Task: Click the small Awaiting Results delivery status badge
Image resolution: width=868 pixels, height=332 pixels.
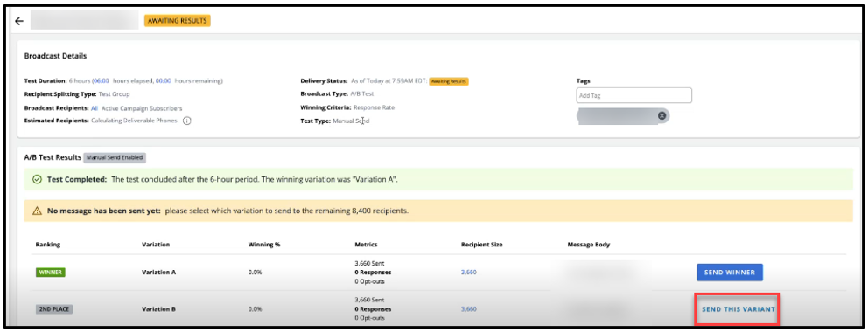Action: tap(448, 81)
